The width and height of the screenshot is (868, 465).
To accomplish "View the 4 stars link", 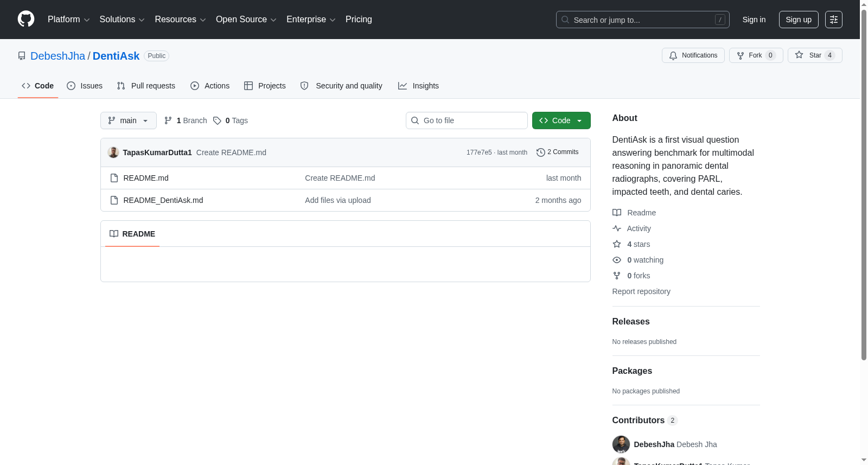I will [x=631, y=244].
